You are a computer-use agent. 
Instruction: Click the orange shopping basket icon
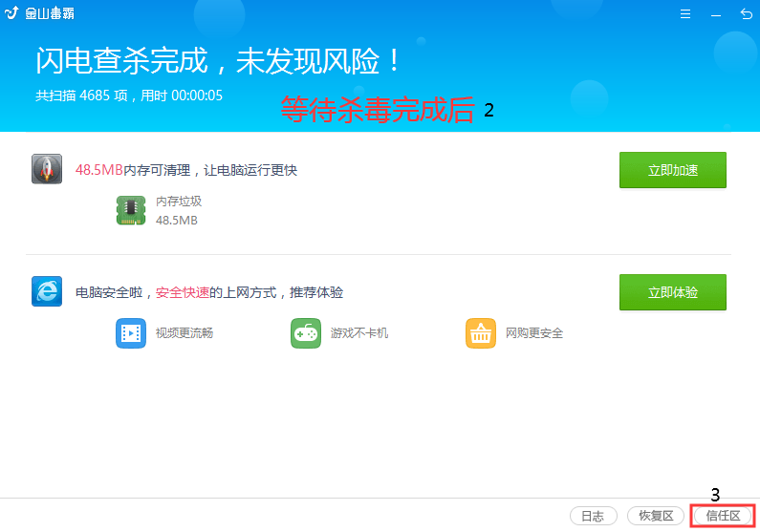tap(481, 333)
